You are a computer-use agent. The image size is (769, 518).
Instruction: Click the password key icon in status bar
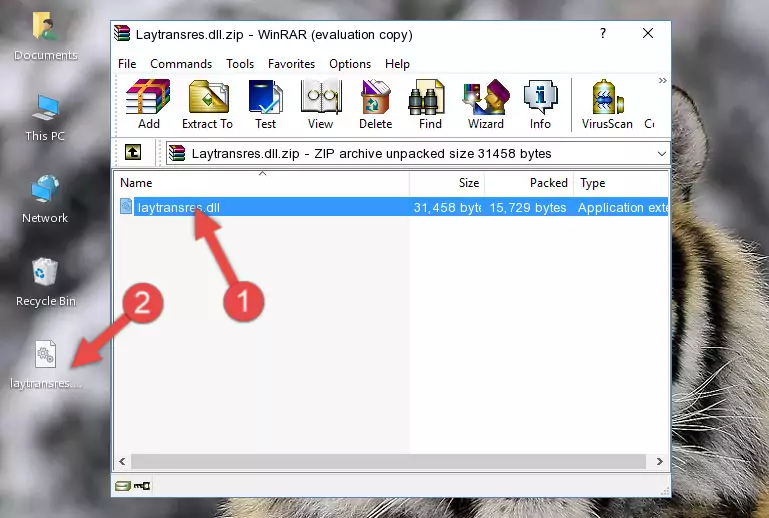coord(142,486)
